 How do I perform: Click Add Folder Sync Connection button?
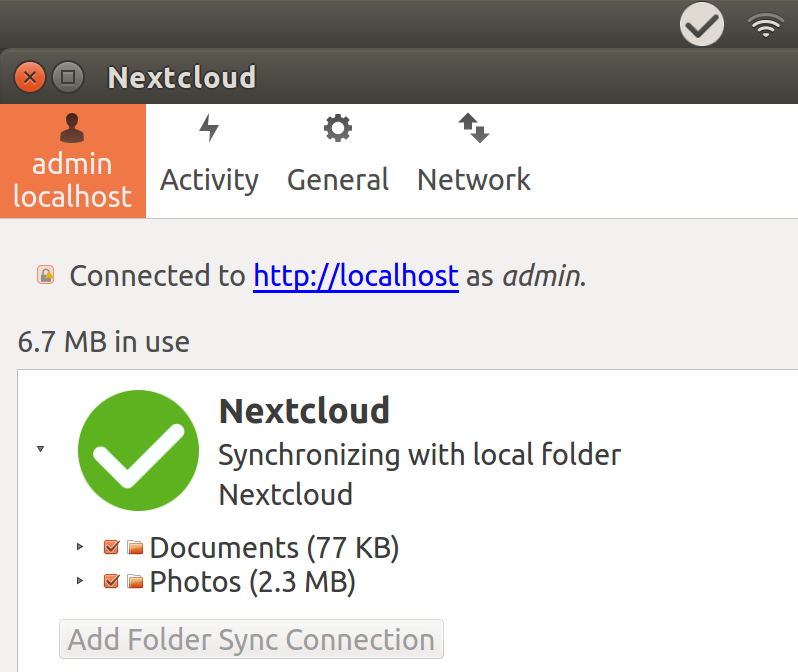coord(251,639)
